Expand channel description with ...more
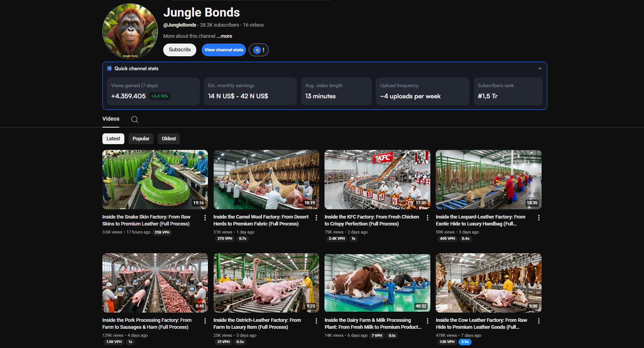 click(224, 36)
